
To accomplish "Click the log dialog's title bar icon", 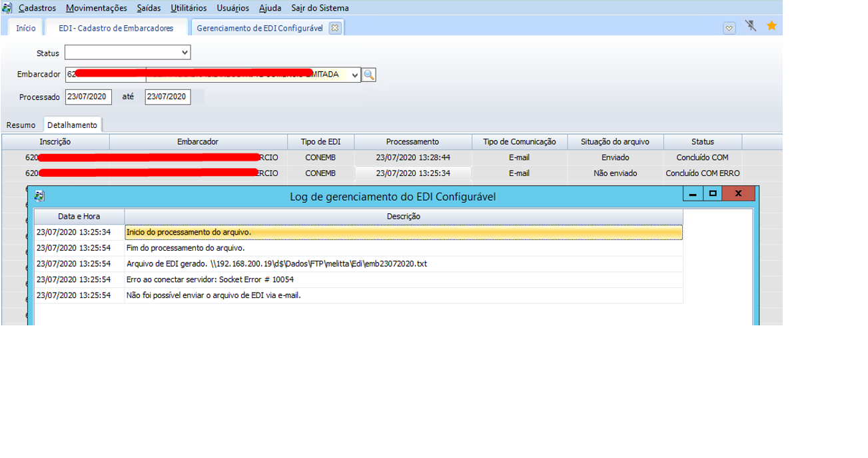I will click(39, 196).
